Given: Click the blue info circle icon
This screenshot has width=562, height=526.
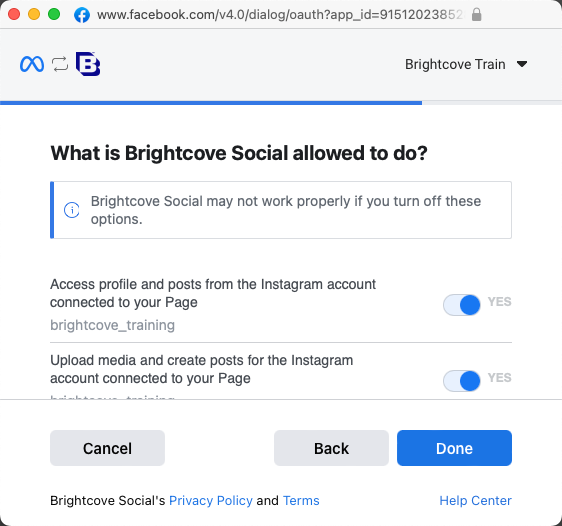Looking at the screenshot, I should [x=72, y=210].
